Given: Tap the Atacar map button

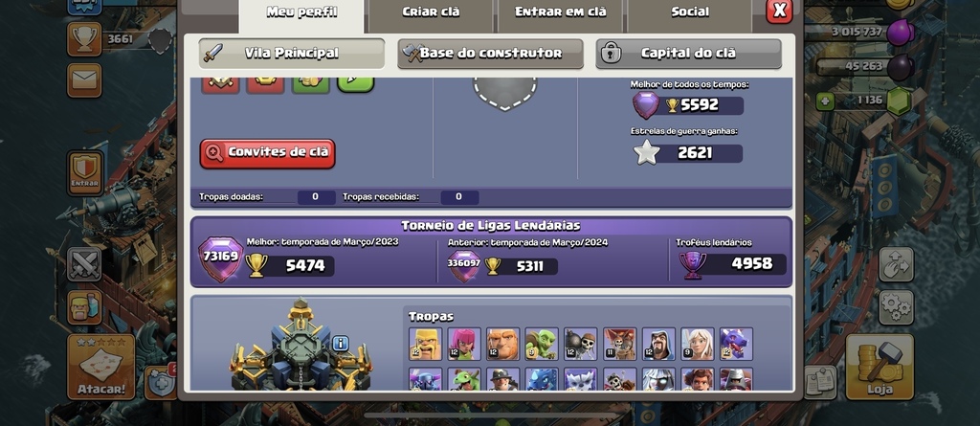Looking at the screenshot, I should click(100, 367).
